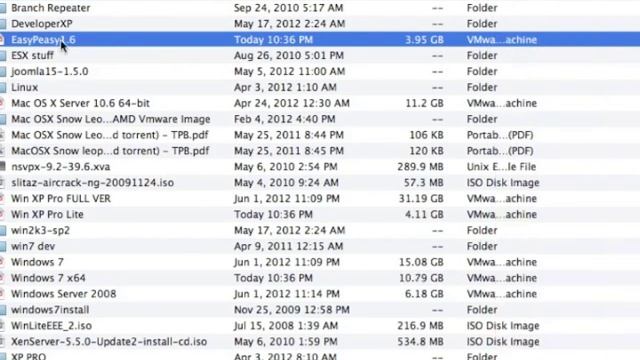Select Win XP Pro Lite machine
This screenshot has height=360, width=640.
tap(47, 215)
